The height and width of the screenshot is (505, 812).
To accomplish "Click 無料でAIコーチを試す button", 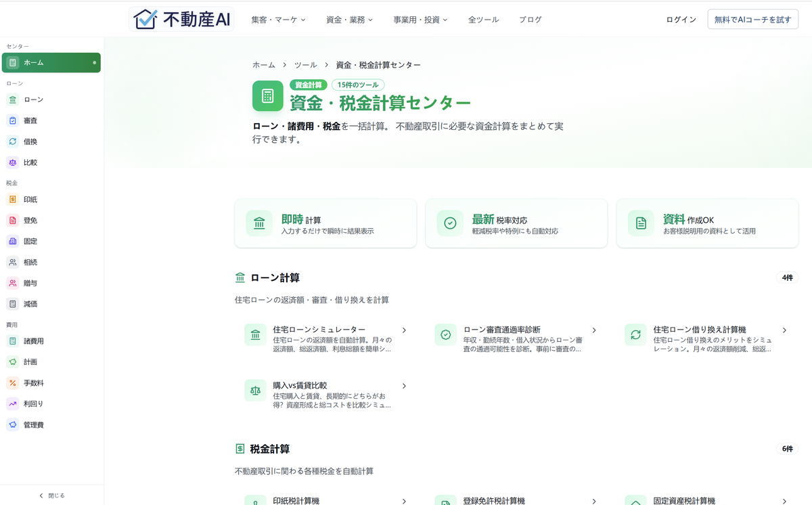I will coord(752,20).
